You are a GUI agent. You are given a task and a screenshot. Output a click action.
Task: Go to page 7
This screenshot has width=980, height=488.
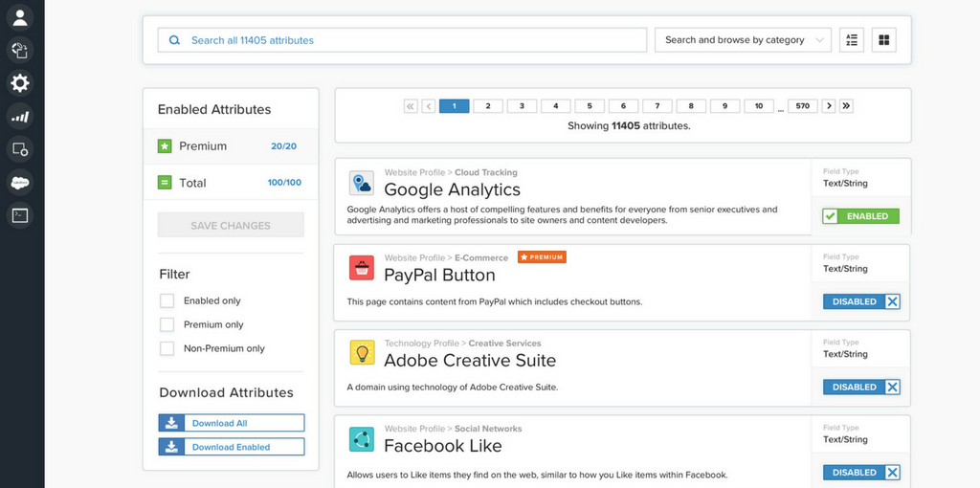coord(657,106)
